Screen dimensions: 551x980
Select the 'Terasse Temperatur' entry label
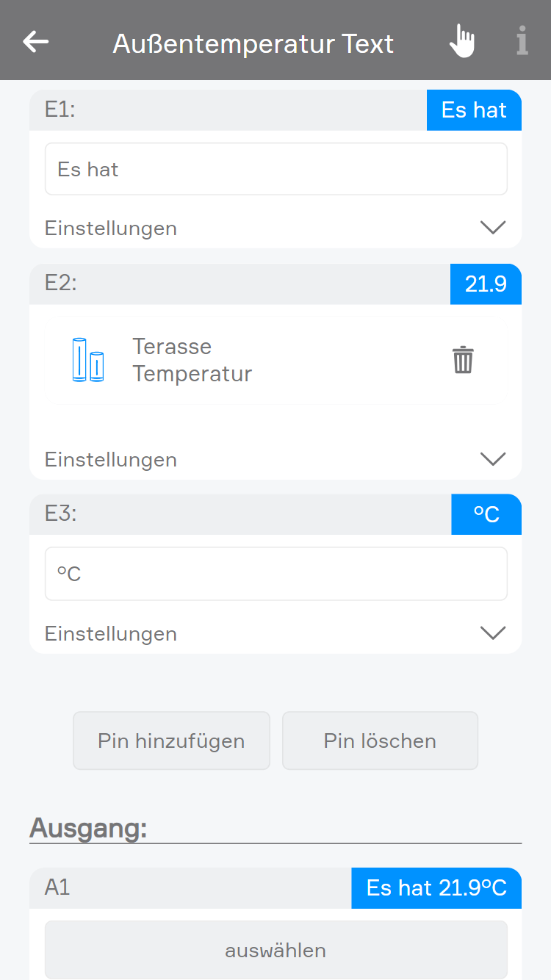tap(192, 360)
